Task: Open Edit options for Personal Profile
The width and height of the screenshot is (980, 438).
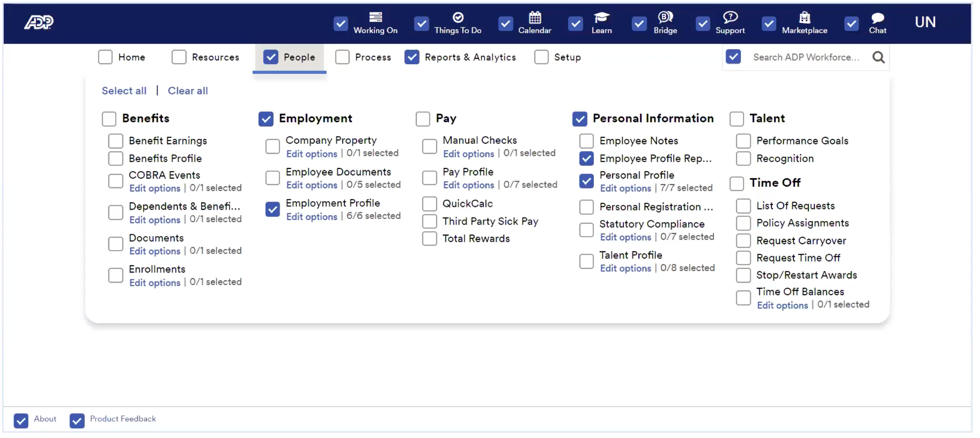Action: click(x=625, y=188)
